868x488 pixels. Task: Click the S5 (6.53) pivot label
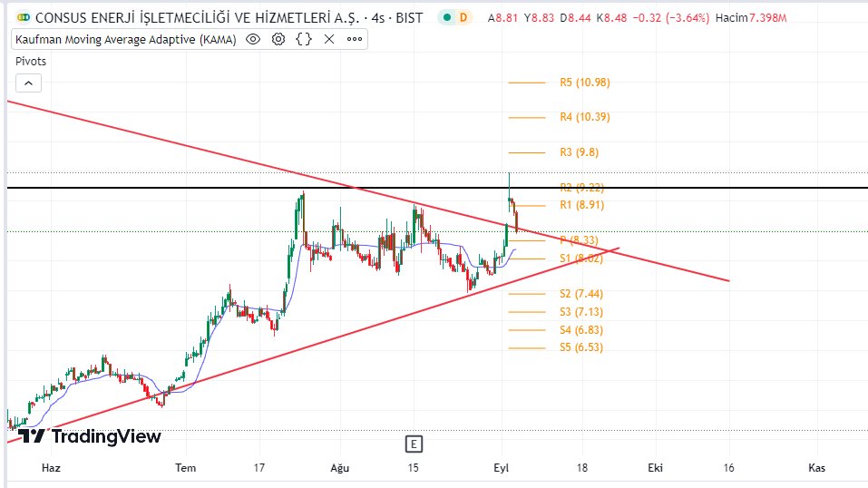click(581, 347)
